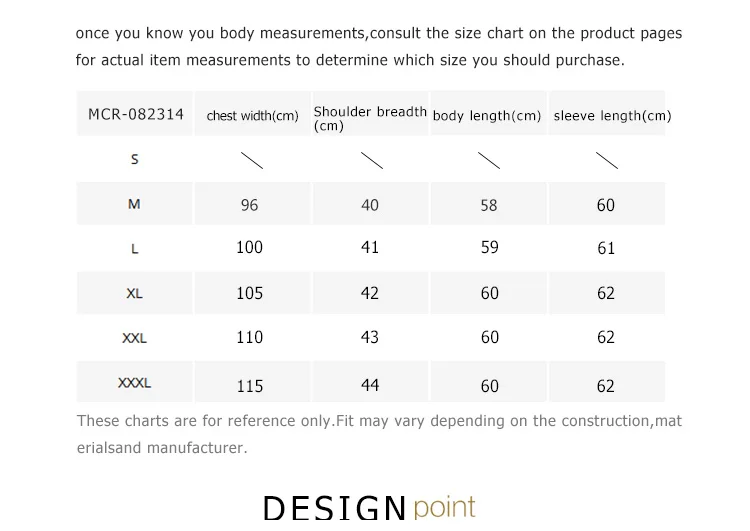
Task: Select chest width value 96 for M
Action: pos(249,205)
